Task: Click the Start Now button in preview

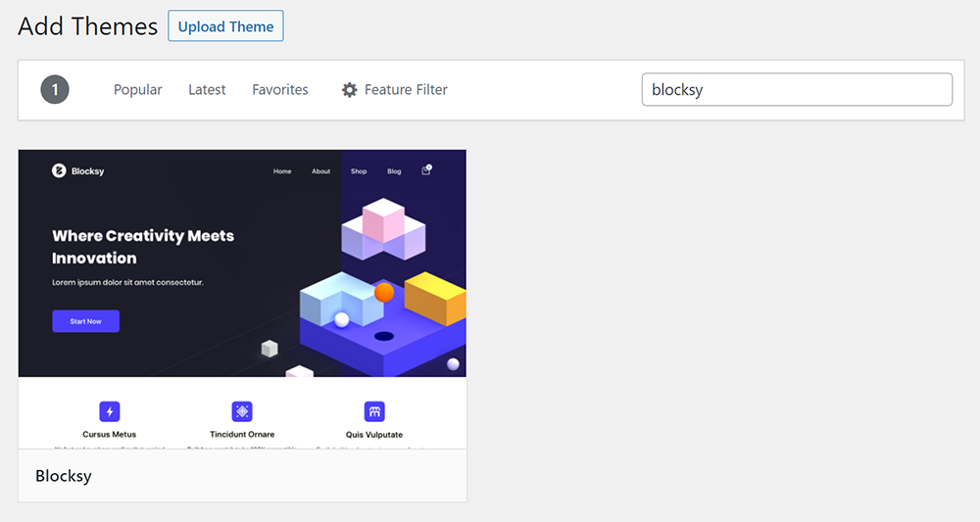Action: coord(85,321)
